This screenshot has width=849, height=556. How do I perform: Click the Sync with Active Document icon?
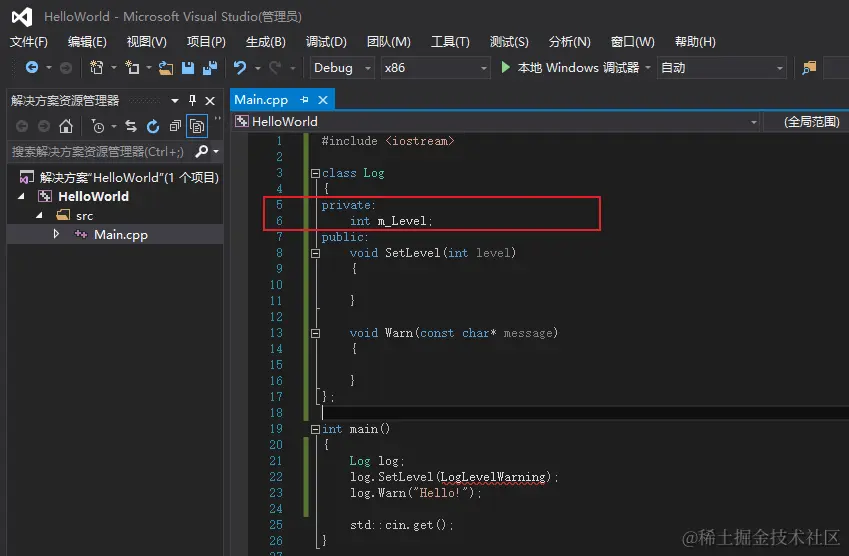coord(131,126)
